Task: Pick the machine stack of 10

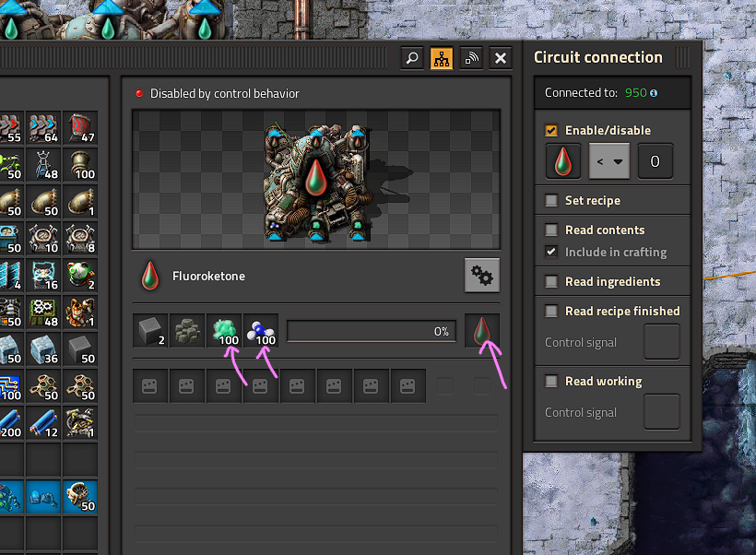Action: [44, 239]
